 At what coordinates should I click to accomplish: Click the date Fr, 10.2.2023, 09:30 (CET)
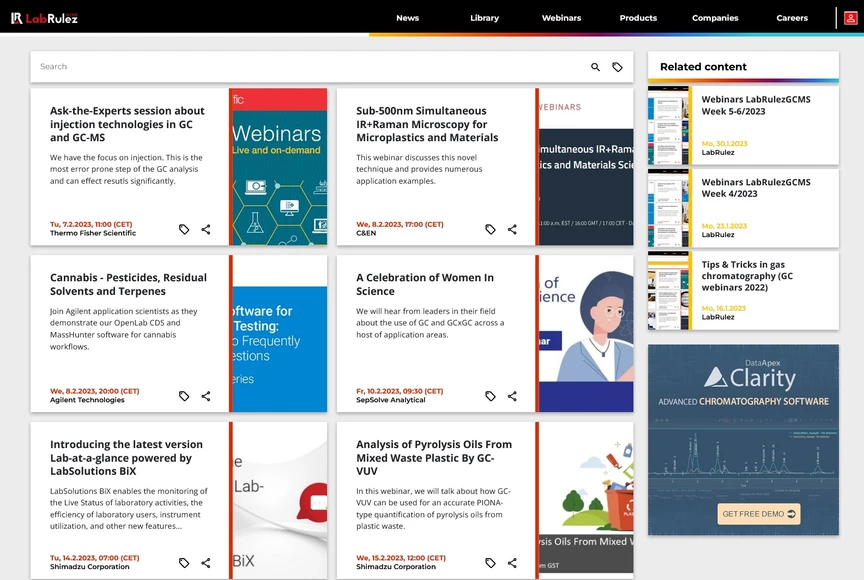399,391
